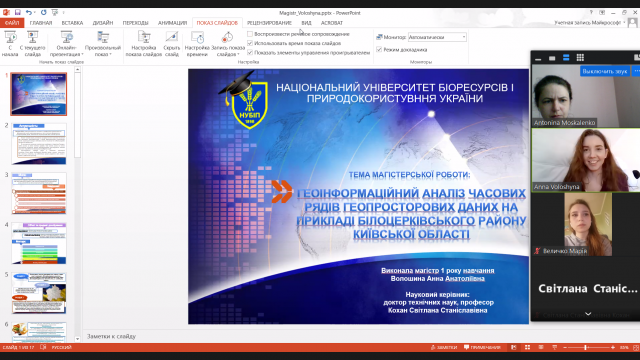Screen dimensions: 640x360
Task: Disable Presenter View checkbox
Action: point(379,49)
